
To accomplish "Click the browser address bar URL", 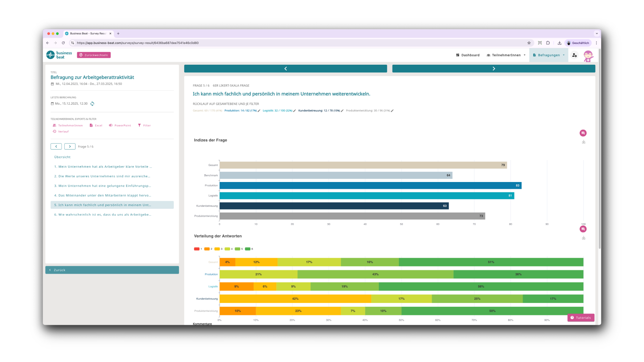I will point(138,43).
